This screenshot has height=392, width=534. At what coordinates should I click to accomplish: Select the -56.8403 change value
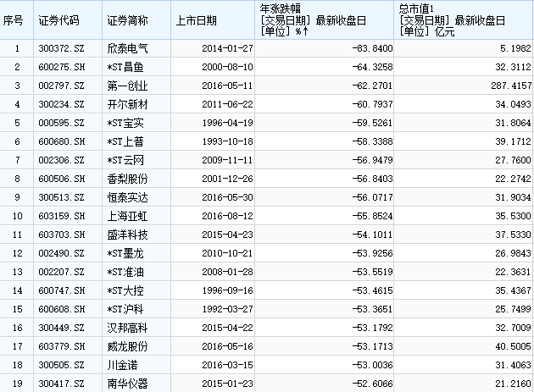[373, 179]
